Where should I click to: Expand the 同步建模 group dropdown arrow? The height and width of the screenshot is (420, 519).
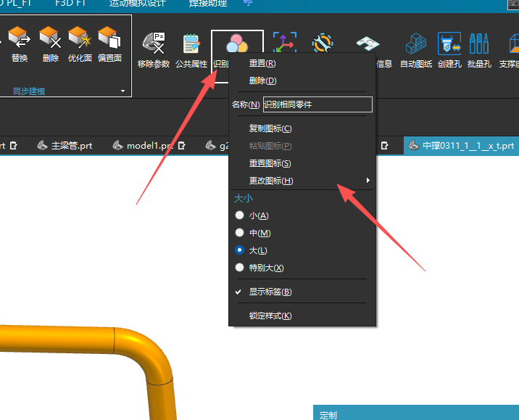click(123, 92)
